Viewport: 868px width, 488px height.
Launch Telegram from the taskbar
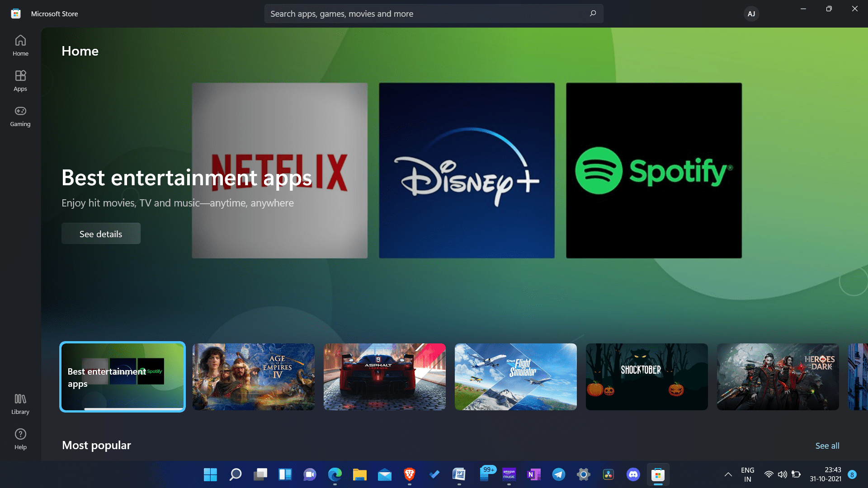click(x=559, y=474)
